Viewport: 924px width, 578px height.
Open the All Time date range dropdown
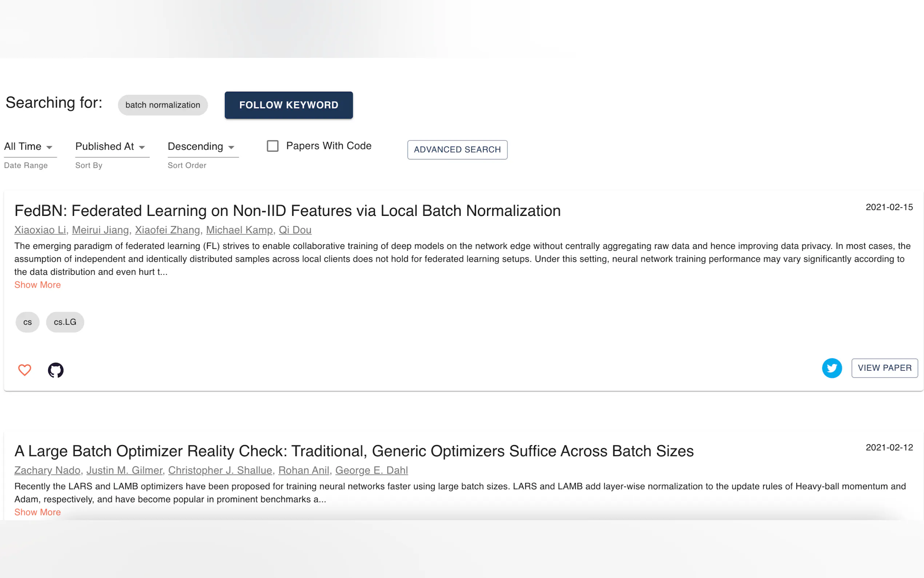pyautogui.click(x=29, y=147)
